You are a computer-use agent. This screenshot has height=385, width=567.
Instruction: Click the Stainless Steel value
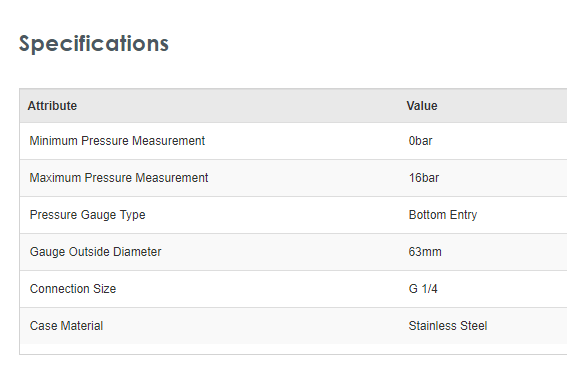coord(448,326)
